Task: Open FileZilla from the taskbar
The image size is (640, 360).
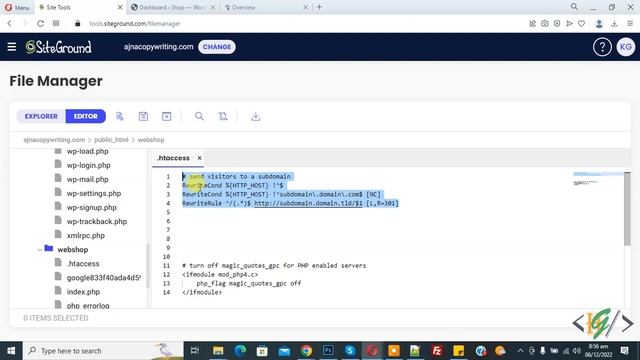Action: [x=437, y=351]
